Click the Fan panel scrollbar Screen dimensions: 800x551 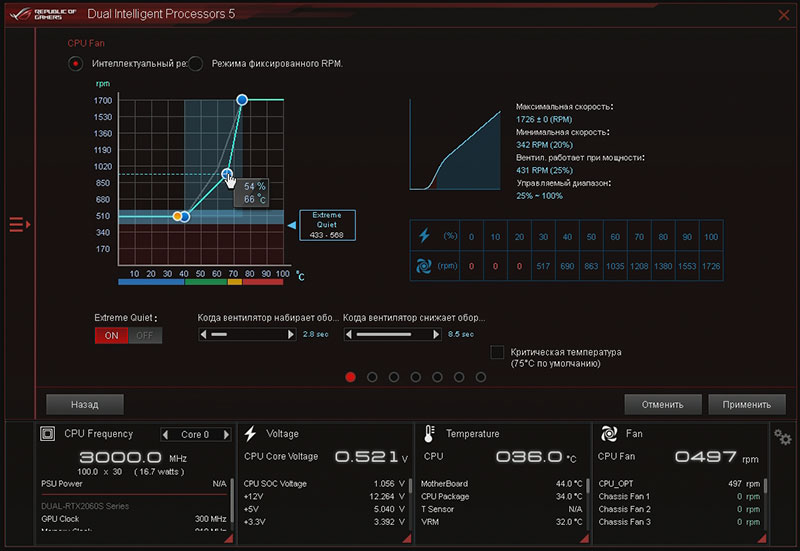(765, 486)
